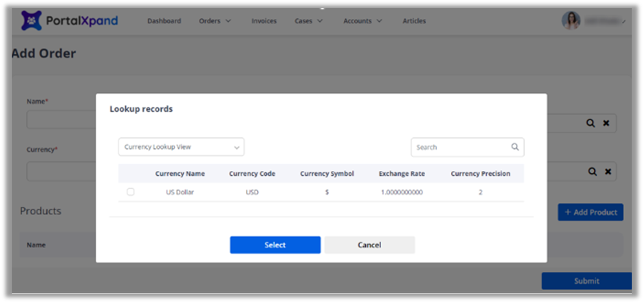The width and height of the screenshot is (644, 303).
Task: Navigate to the Articles menu item
Action: [x=414, y=21]
